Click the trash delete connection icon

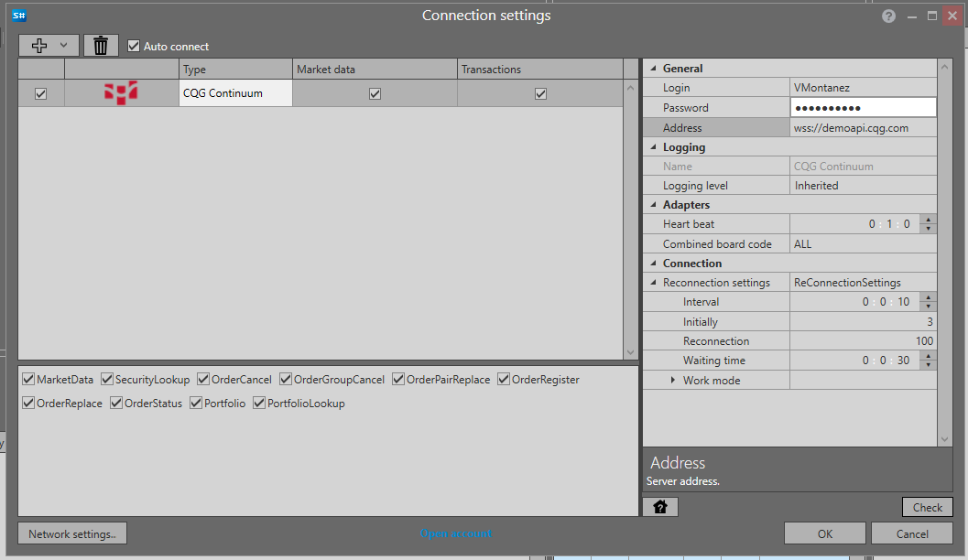point(101,46)
